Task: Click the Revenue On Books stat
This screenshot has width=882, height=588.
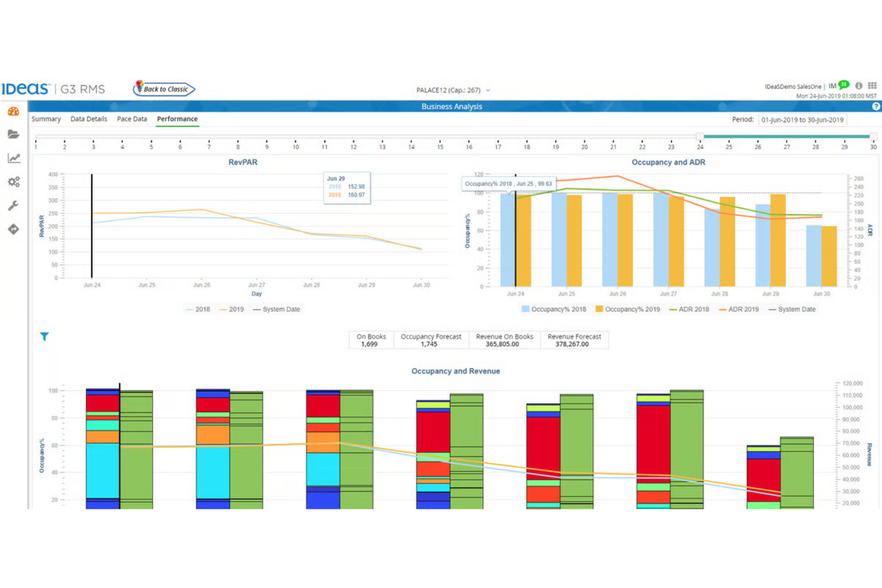Action: [x=504, y=340]
